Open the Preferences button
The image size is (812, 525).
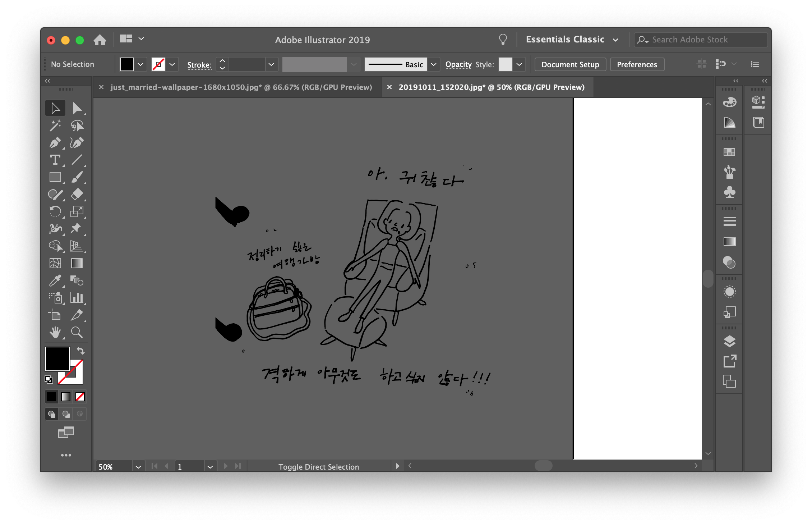tap(637, 65)
